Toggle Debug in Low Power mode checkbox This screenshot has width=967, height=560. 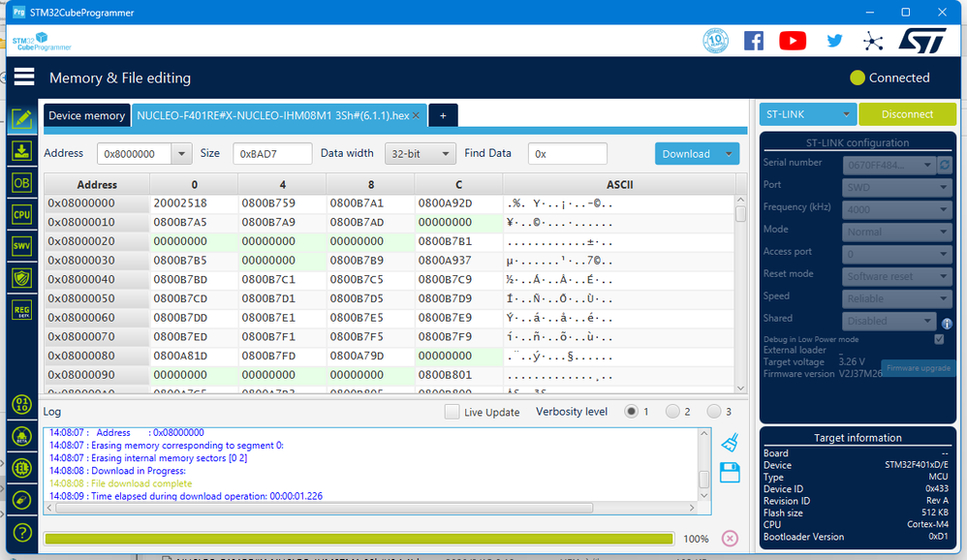point(939,339)
